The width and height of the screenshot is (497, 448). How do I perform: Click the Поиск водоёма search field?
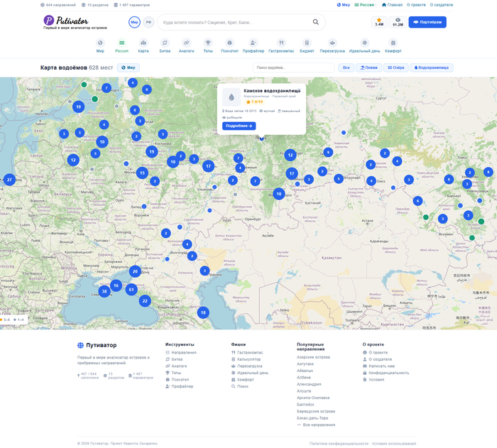coord(293,67)
